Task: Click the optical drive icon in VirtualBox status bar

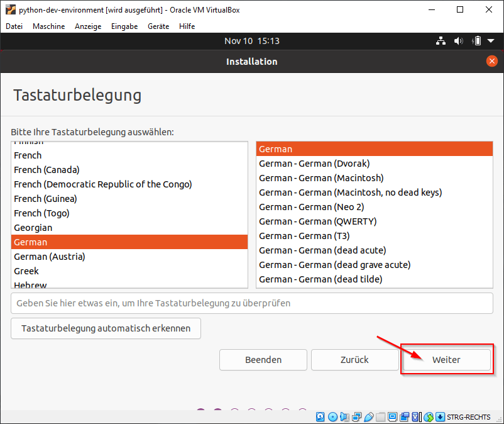Action: point(332,417)
